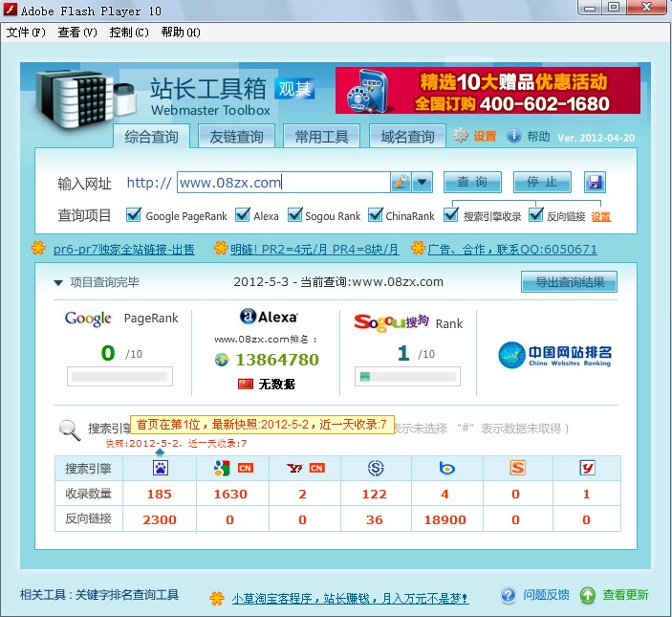Click the globe icon beside Alexa rank
The image size is (672, 617).
[222, 360]
